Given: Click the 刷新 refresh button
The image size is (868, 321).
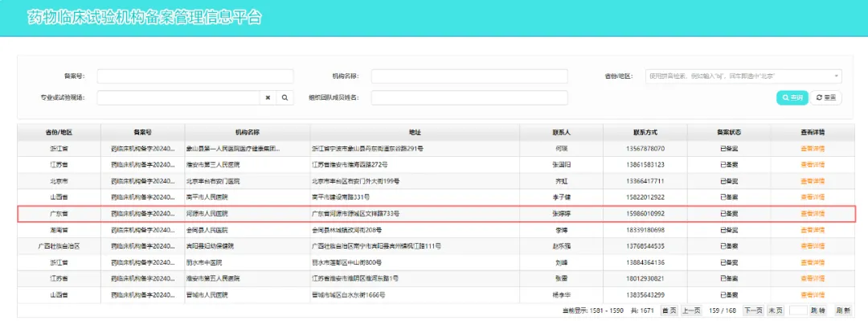Looking at the screenshot, I should pos(843,311).
